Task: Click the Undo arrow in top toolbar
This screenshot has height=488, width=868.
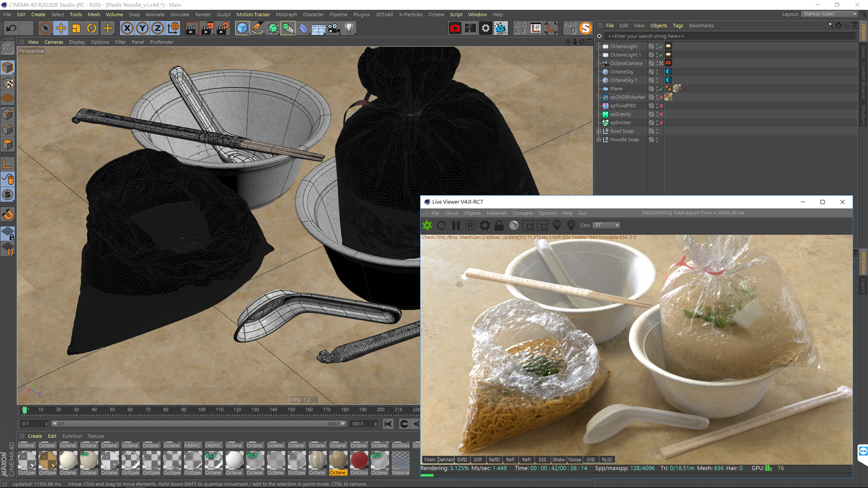Action: point(11,28)
